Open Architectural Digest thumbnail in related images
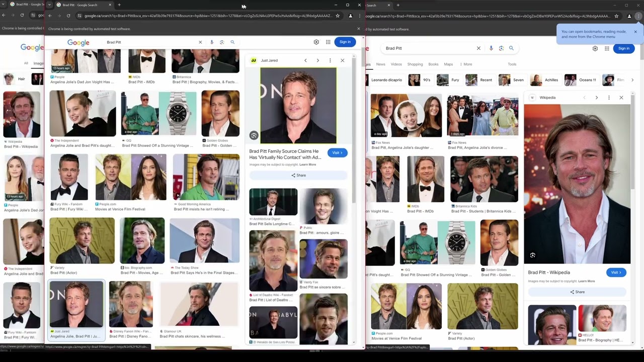644x362 pixels. (x=273, y=202)
